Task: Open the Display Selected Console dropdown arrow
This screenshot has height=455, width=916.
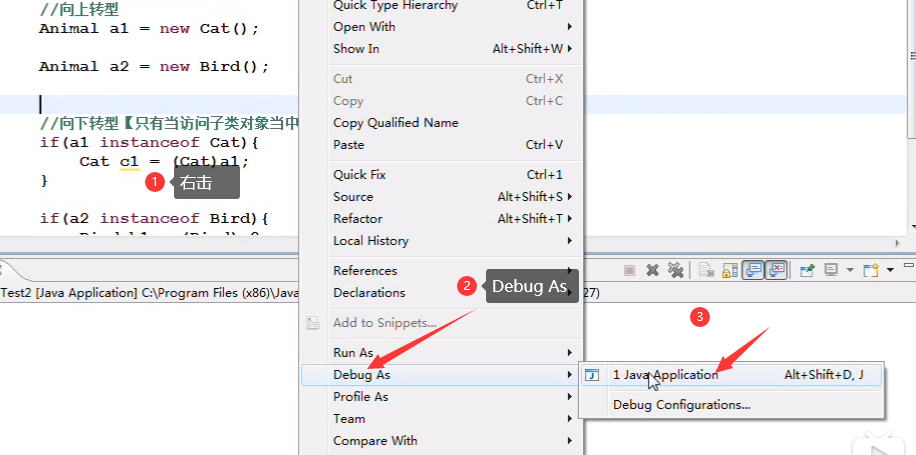Action: point(850,270)
